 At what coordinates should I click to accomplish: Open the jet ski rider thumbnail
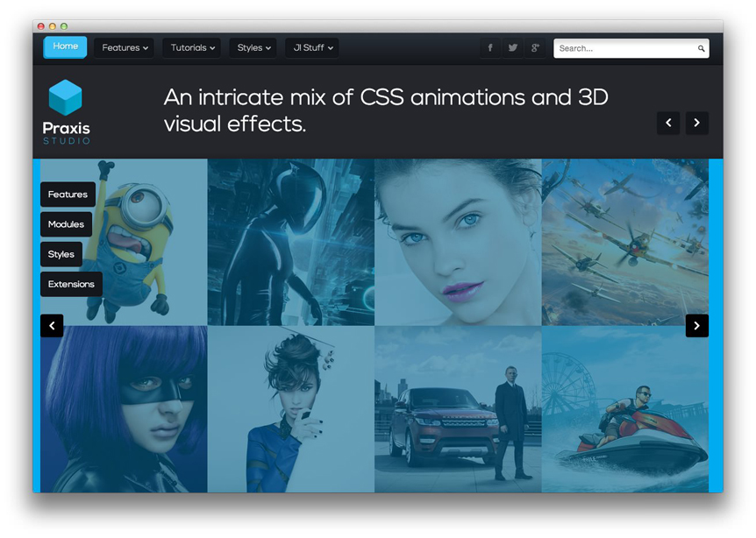[x=625, y=409]
